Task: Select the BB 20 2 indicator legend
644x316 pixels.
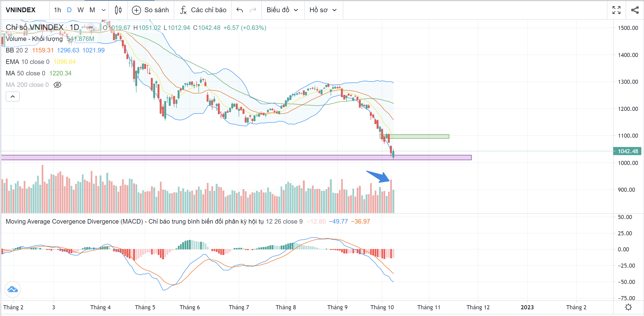Action: [x=17, y=50]
